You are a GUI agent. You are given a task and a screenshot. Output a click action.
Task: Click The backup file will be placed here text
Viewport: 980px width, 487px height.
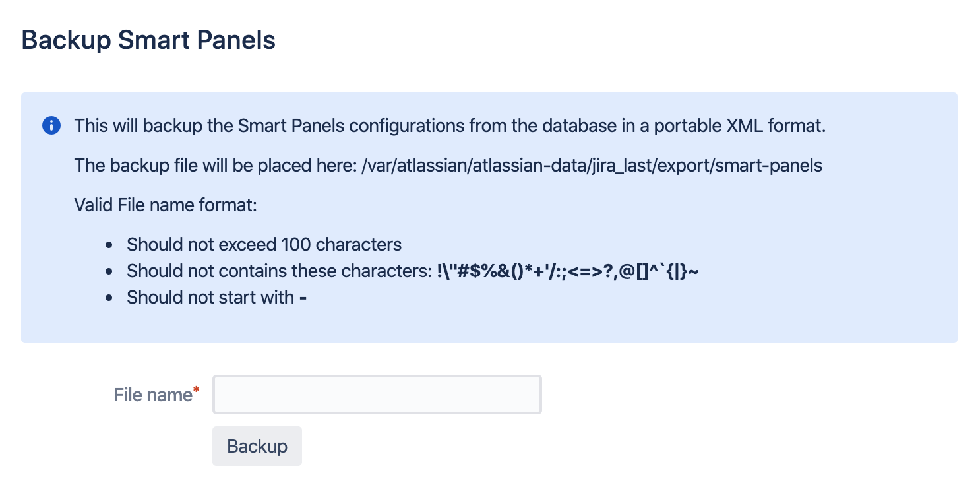pos(216,165)
